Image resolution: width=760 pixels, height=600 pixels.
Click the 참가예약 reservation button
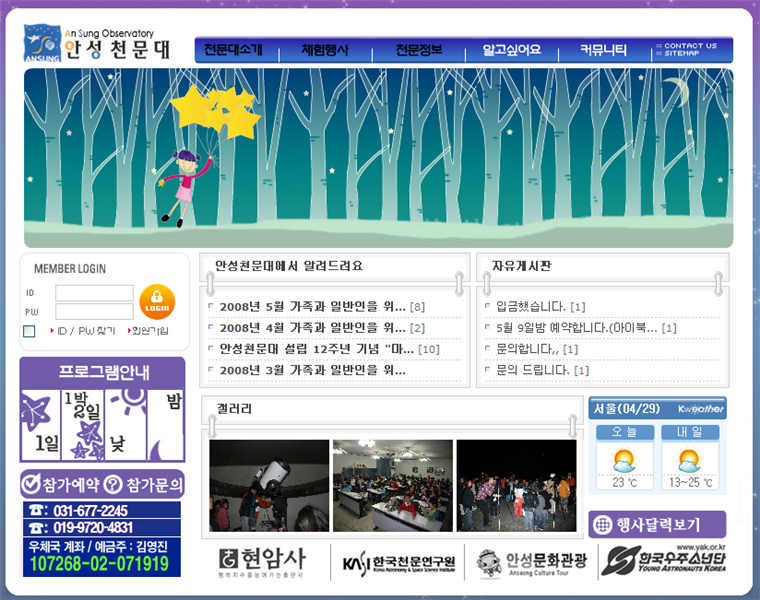(61, 484)
